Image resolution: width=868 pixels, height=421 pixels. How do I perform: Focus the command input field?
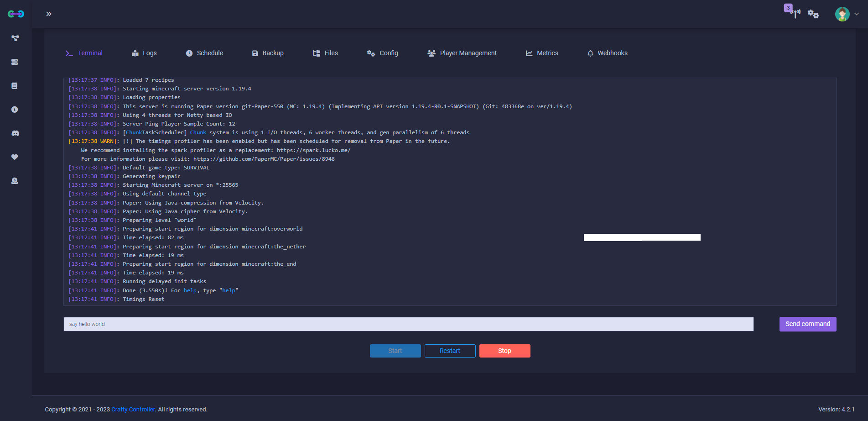408,324
